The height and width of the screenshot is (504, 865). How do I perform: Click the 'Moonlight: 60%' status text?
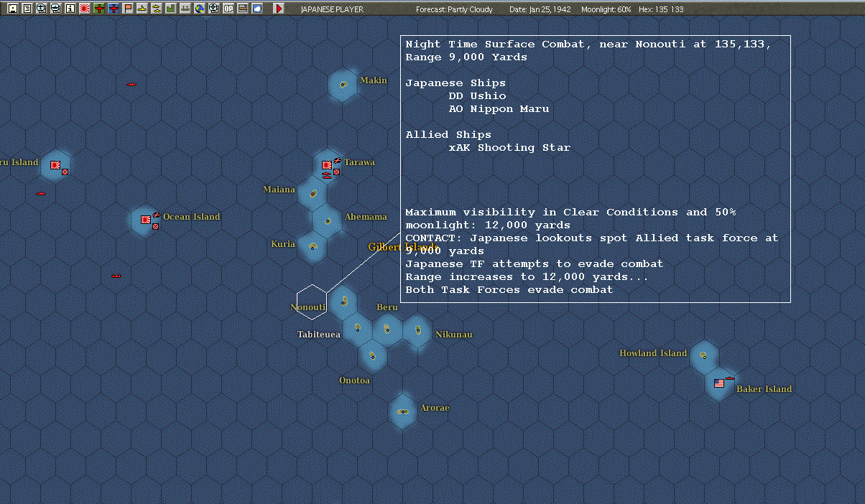(607, 9)
